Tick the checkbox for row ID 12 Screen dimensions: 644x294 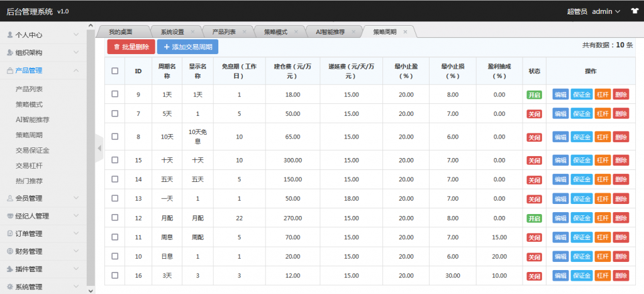coord(114,218)
